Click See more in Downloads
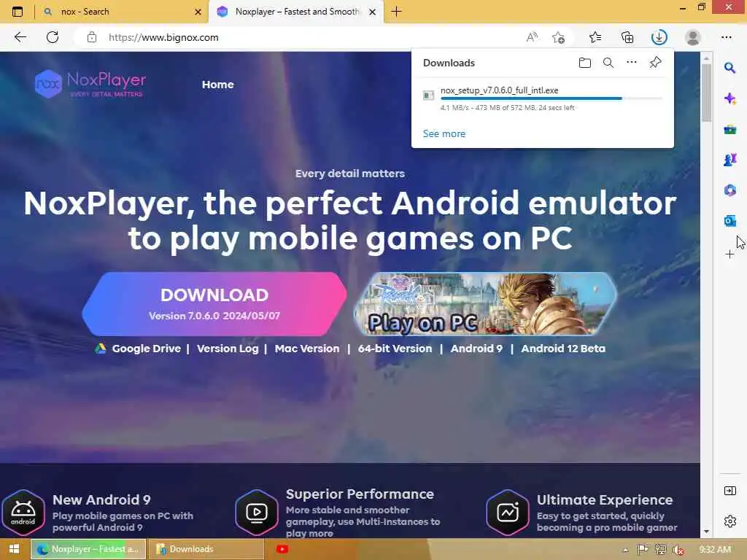 (x=444, y=134)
